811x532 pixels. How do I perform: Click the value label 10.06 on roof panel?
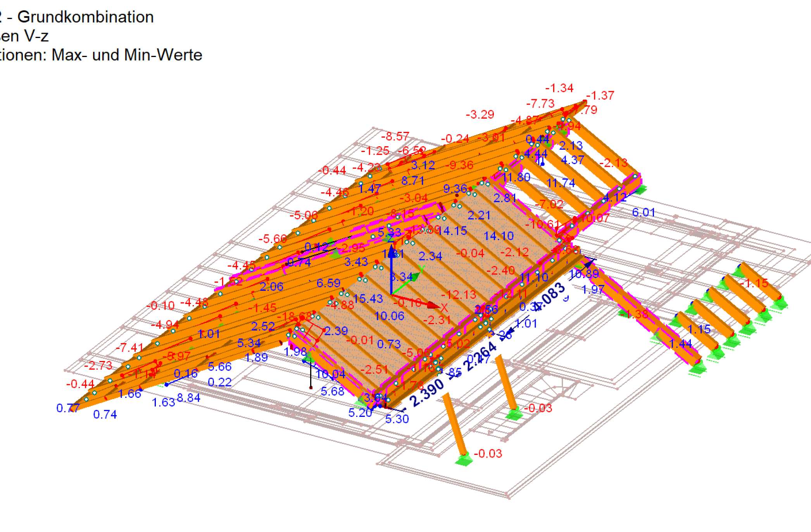point(389,316)
